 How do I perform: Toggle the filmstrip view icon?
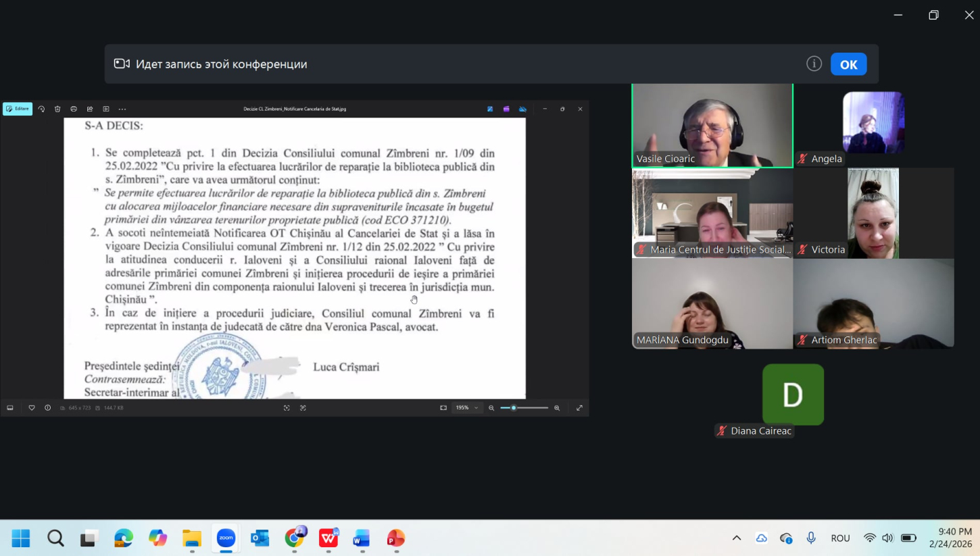point(10,408)
